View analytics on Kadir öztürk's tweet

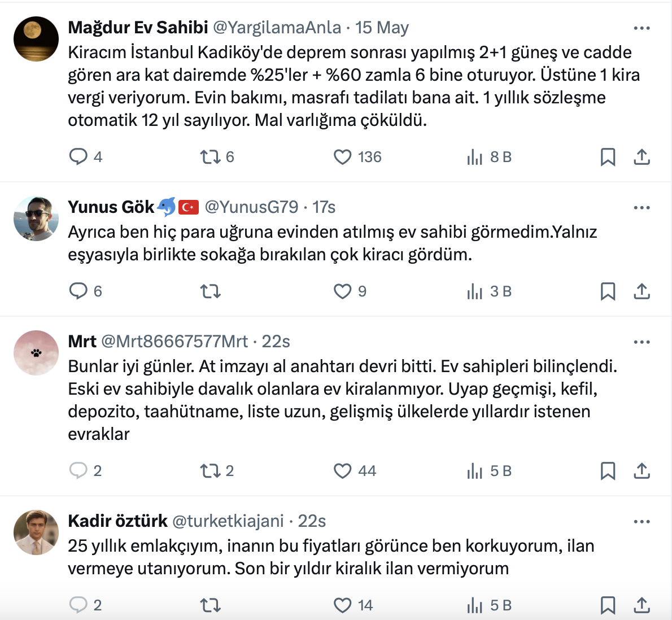475,605
